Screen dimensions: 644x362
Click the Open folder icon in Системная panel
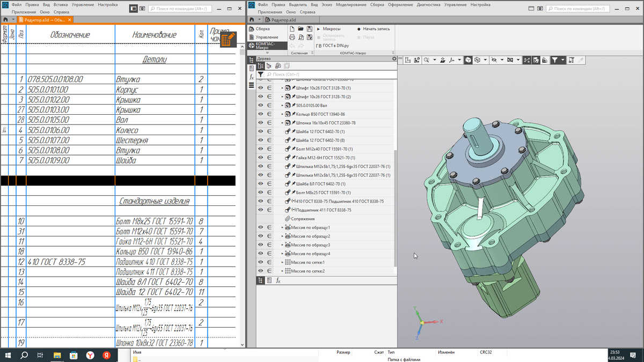(301, 29)
